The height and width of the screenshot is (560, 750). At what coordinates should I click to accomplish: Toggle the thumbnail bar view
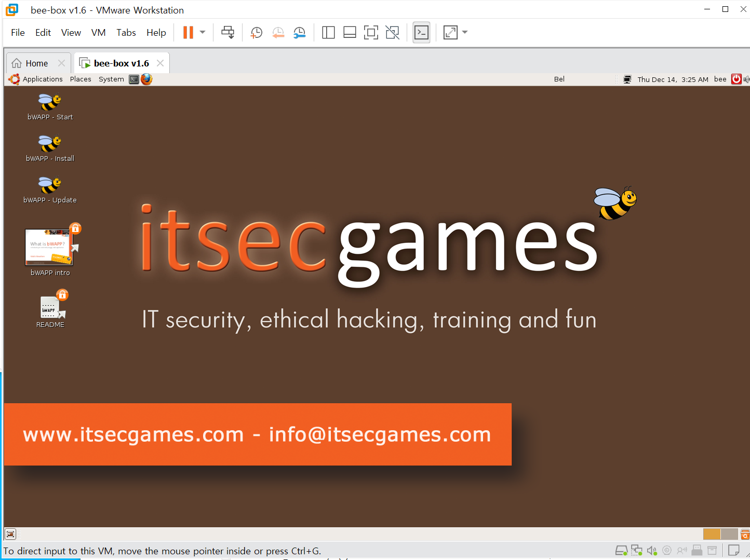click(350, 33)
